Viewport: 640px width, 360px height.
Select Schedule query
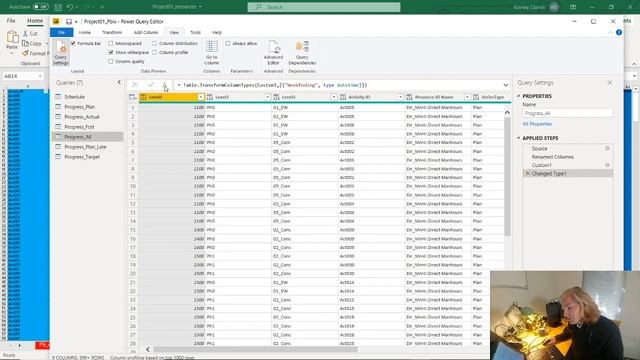(x=88, y=97)
